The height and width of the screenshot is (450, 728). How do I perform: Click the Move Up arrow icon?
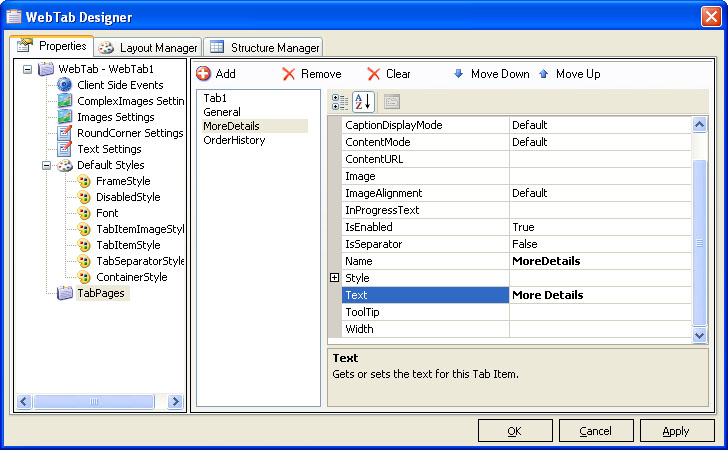point(544,74)
